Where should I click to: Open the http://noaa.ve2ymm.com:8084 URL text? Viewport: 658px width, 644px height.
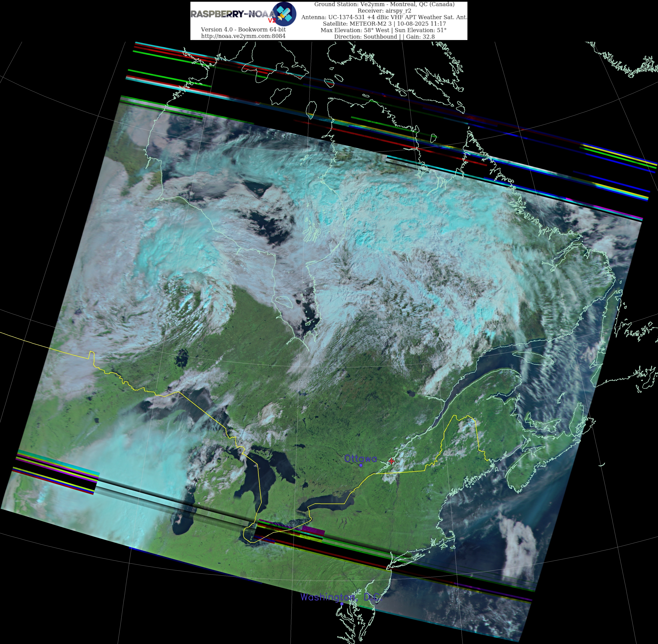tap(243, 36)
